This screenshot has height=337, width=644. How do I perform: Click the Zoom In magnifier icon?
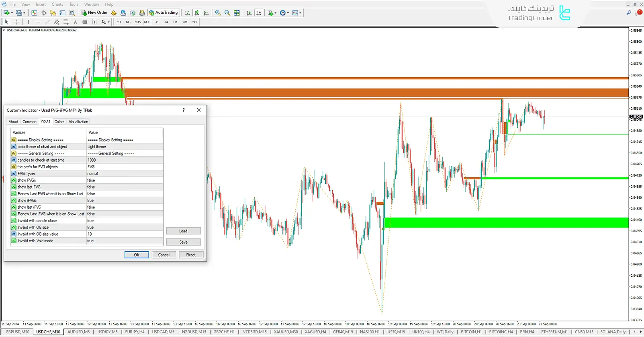(x=218, y=13)
